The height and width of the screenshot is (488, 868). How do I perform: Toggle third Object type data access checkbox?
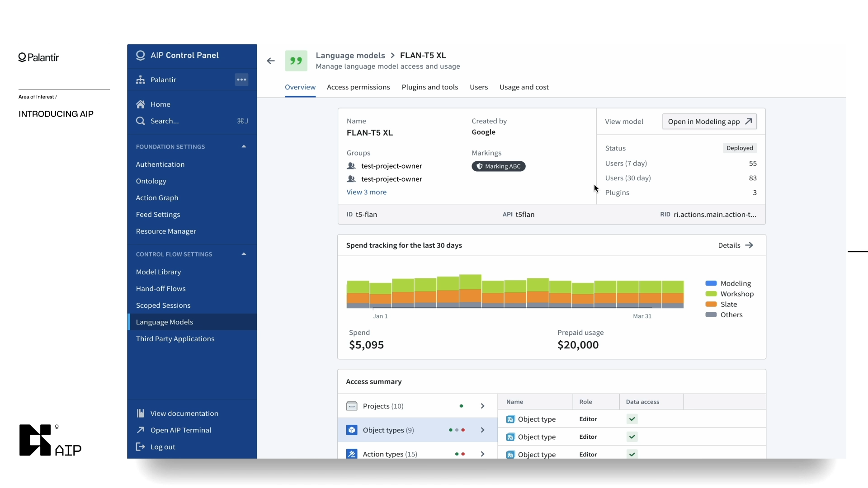[x=632, y=454]
